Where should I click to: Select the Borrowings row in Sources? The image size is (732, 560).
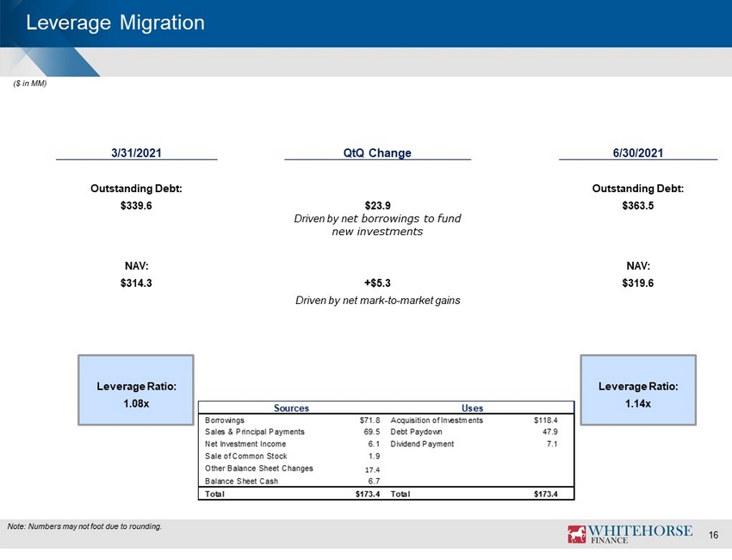292,420
